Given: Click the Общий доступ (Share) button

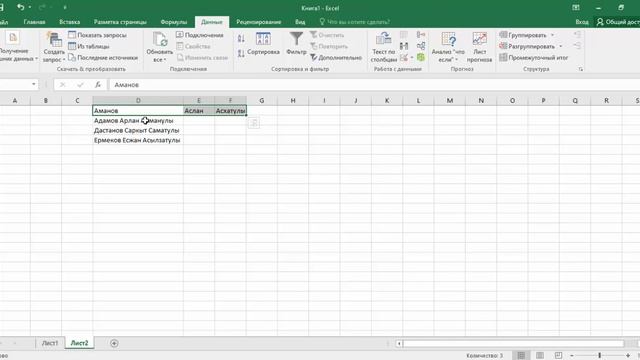Looking at the screenshot, I should 618,22.
